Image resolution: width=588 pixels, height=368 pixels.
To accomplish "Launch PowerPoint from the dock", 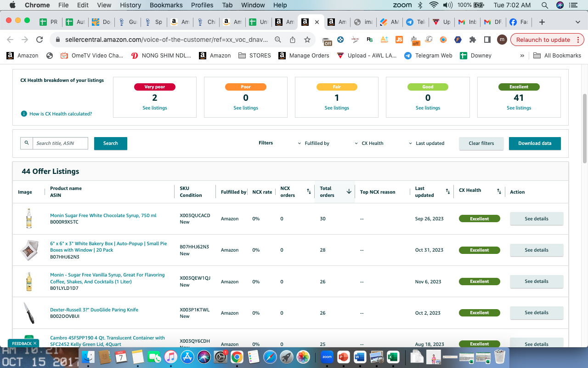I will click(x=343, y=356).
